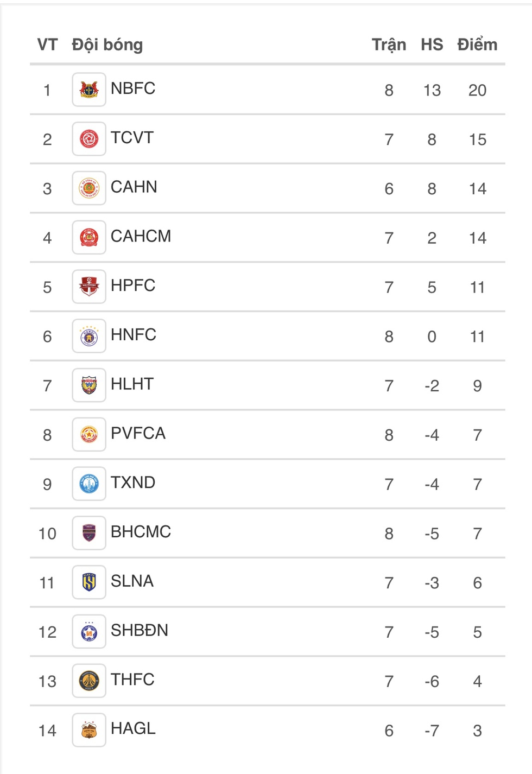Click the PVFCA club crest

click(89, 434)
